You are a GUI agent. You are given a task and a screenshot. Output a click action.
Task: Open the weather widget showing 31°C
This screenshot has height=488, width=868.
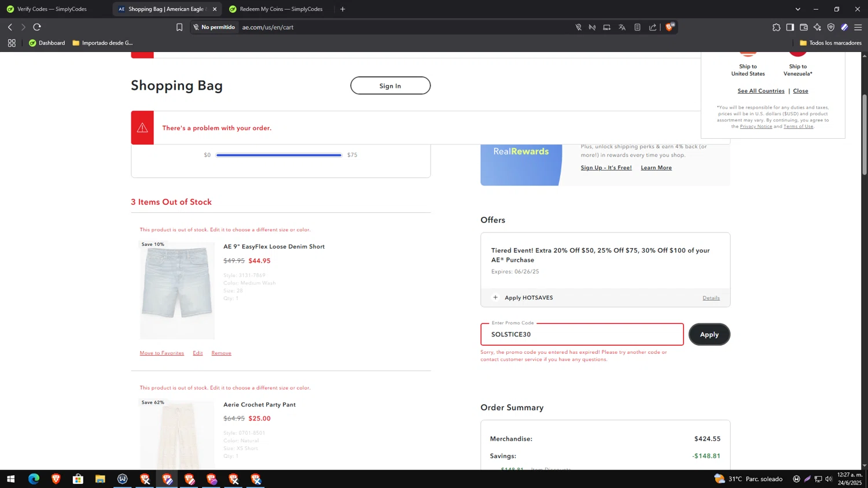click(x=748, y=479)
